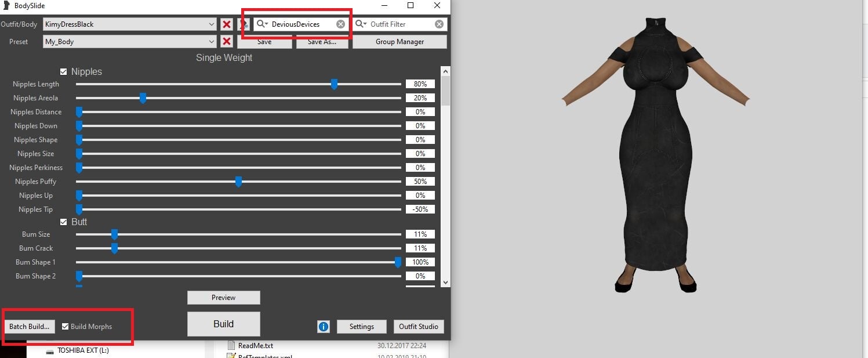
Task: Click the Save As... button
Action: coord(322,42)
